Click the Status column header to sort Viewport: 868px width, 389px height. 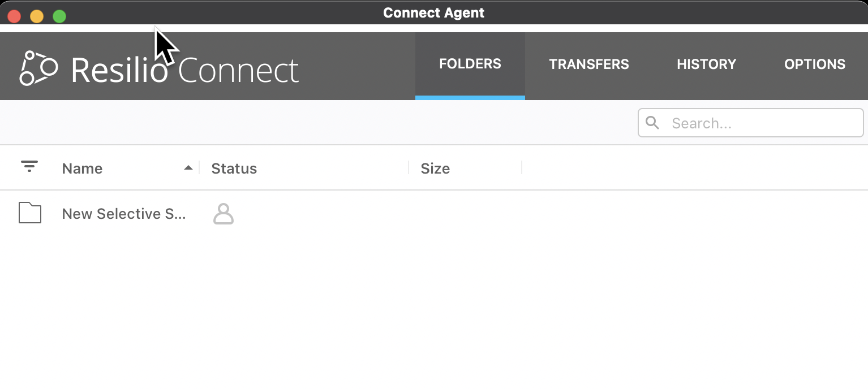click(x=234, y=168)
